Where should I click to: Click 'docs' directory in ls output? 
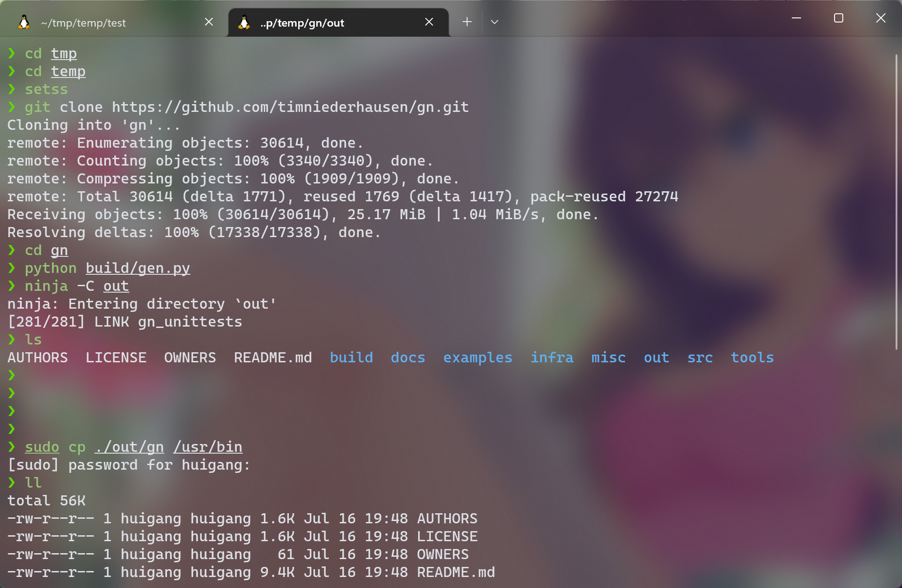click(408, 358)
